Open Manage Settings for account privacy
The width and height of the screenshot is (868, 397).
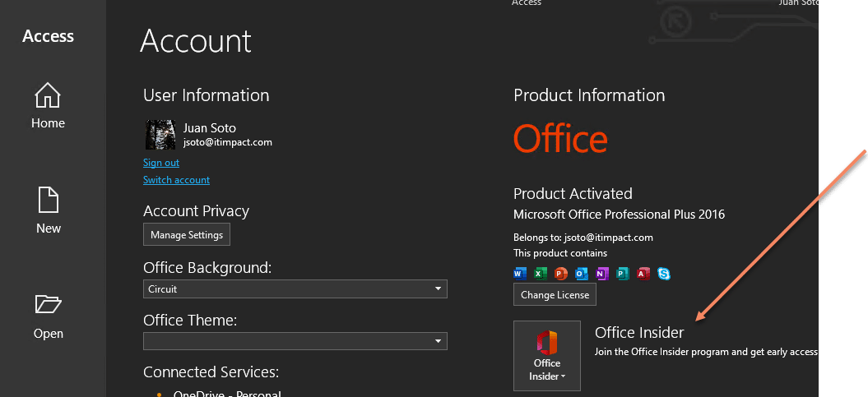[187, 234]
